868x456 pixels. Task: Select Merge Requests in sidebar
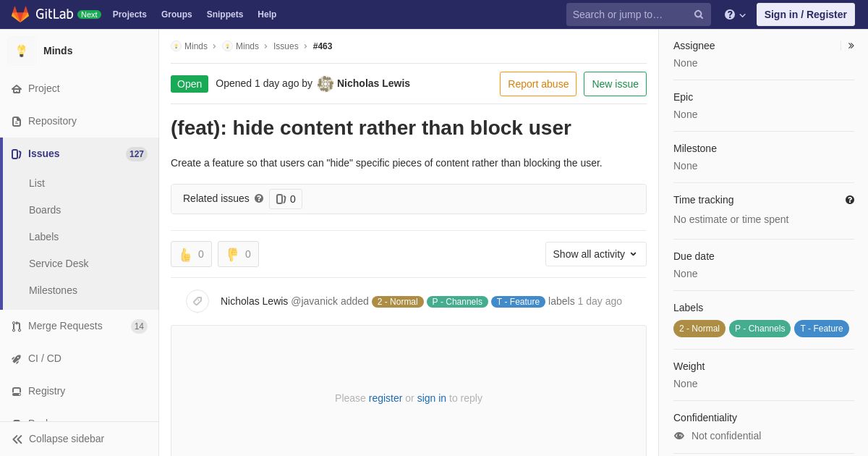click(x=80, y=326)
